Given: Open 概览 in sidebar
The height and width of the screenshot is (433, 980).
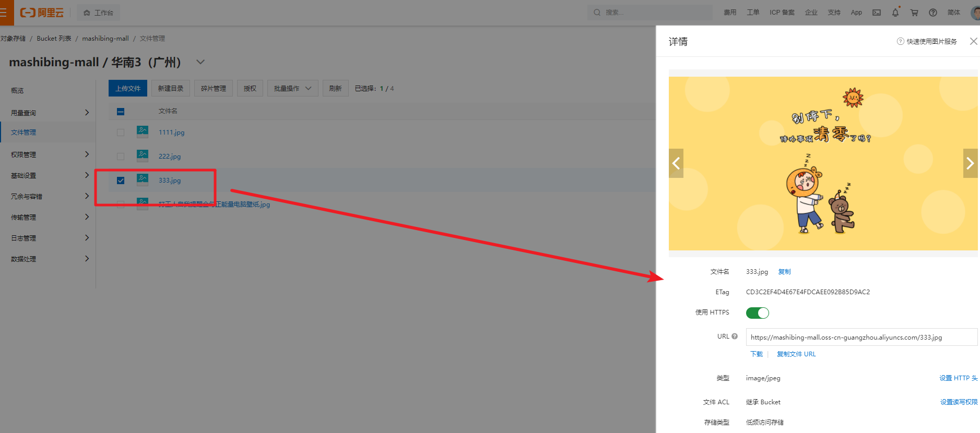Looking at the screenshot, I should point(17,90).
